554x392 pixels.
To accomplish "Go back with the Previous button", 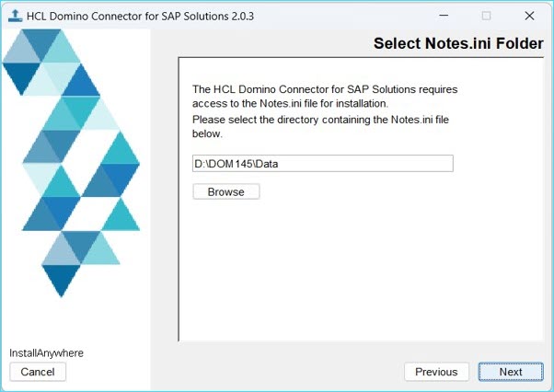I will pyautogui.click(x=435, y=372).
